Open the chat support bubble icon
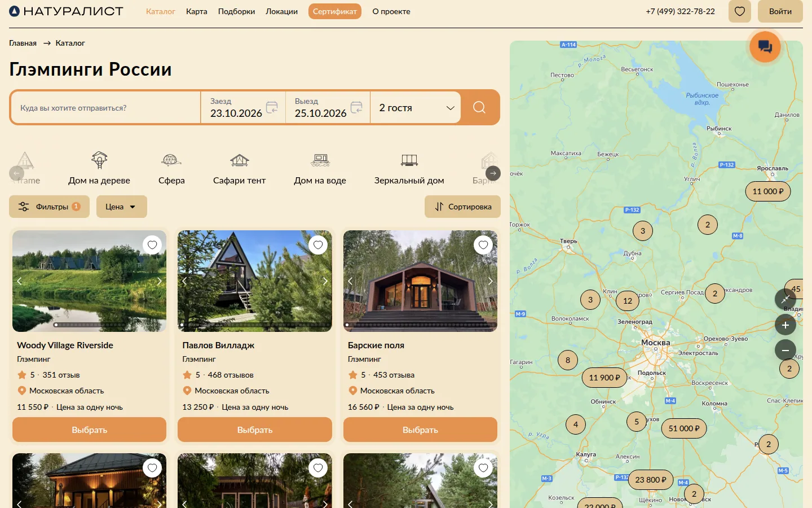This screenshot has width=812, height=508. (x=765, y=46)
